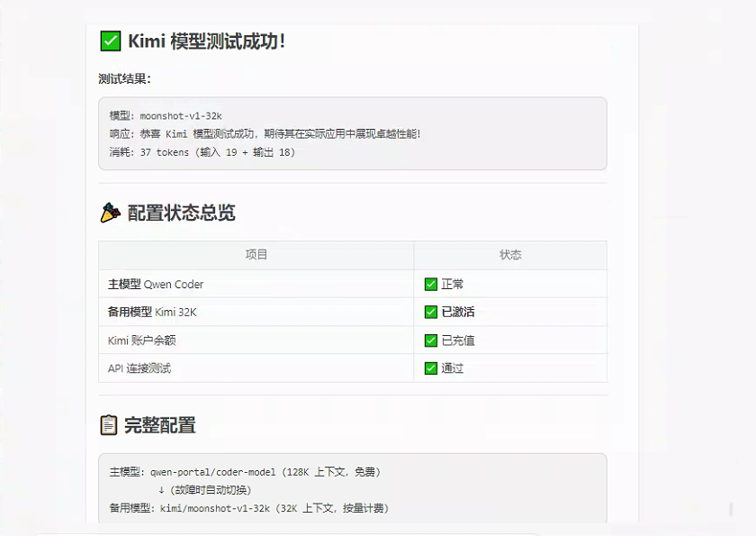The image size is (756, 536).
Task: Click the 状态 table column header
Action: tap(510, 255)
